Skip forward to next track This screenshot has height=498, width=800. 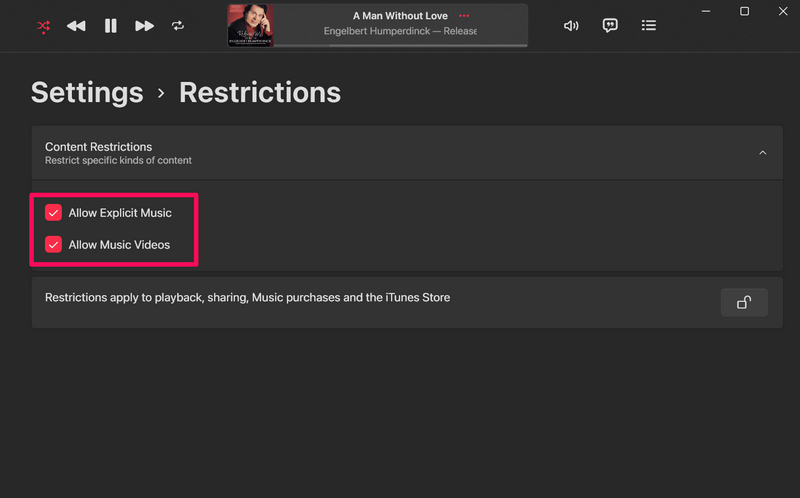point(144,26)
